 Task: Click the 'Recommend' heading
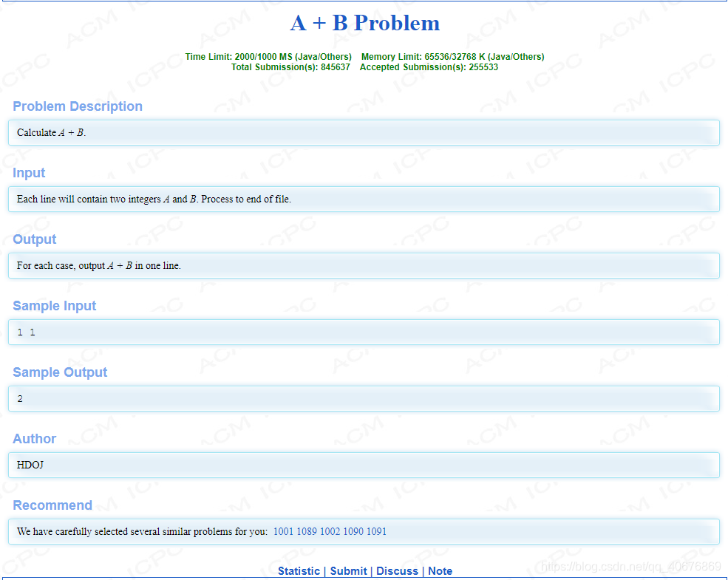(x=52, y=505)
